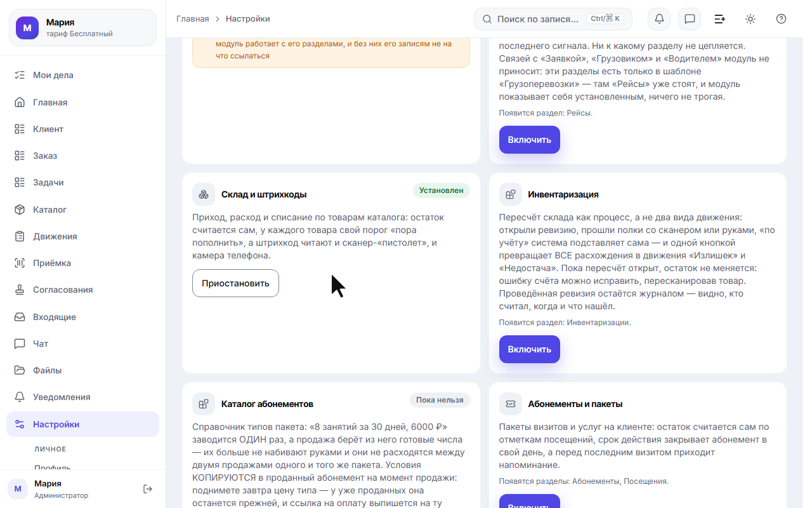Viewport: 812px width, 508px height.
Task: Click the «Инвентаризация» card title
Action: (563, 194)
